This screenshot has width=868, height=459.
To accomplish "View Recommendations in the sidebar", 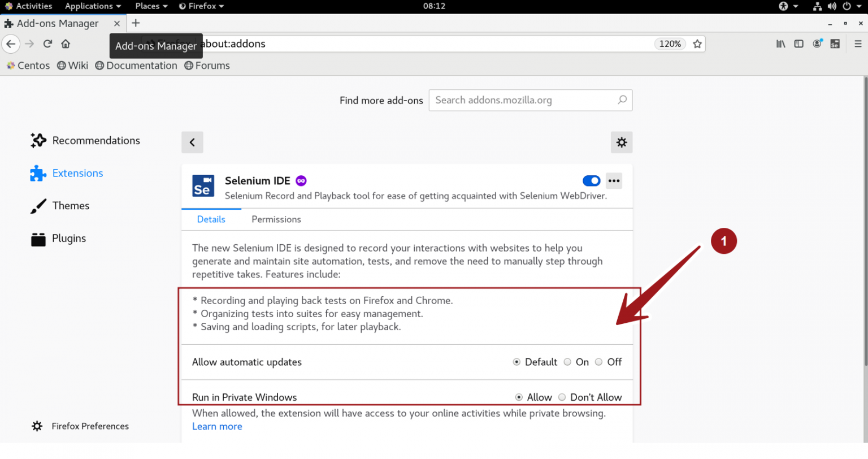I will pos(96,140).
